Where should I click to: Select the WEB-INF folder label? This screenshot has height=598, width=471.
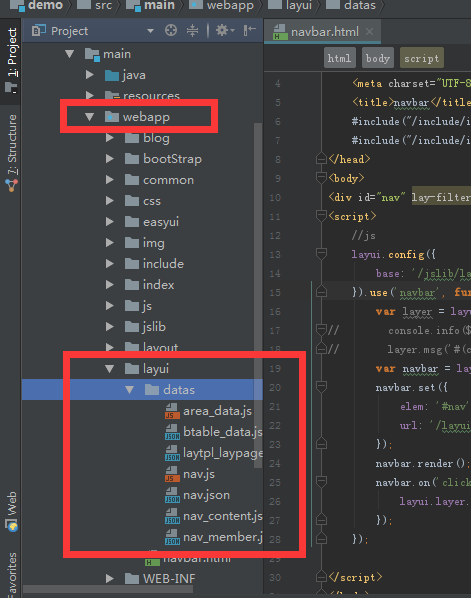169,579
